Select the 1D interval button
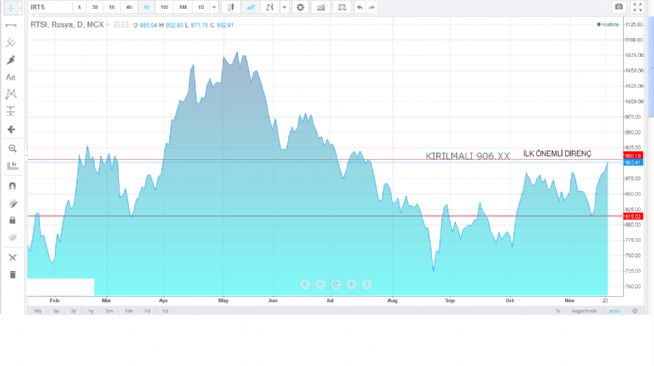The width and height of the screenshot is (654, 366). point(201,7)
